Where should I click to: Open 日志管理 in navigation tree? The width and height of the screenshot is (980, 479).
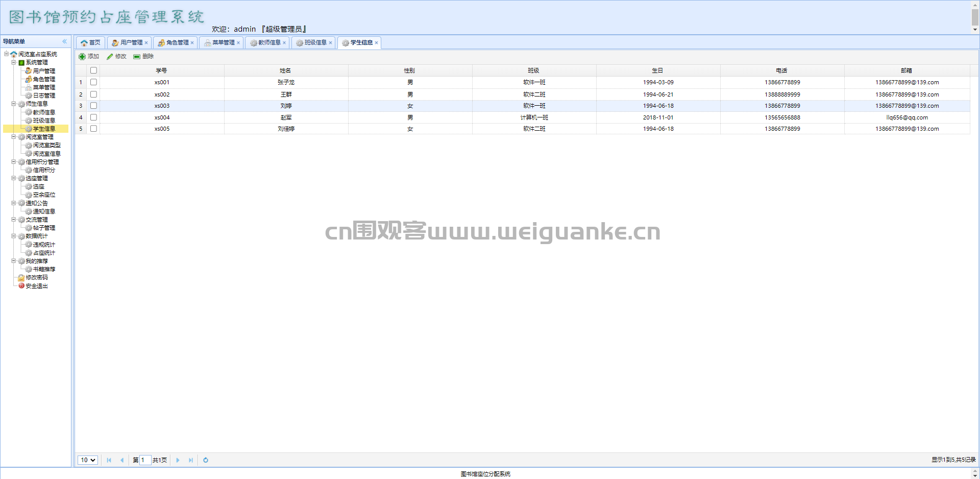coord(44,95)
